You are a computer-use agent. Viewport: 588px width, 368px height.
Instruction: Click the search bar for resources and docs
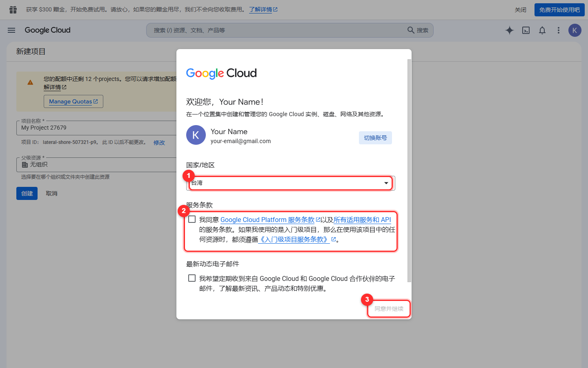[290, 30]
